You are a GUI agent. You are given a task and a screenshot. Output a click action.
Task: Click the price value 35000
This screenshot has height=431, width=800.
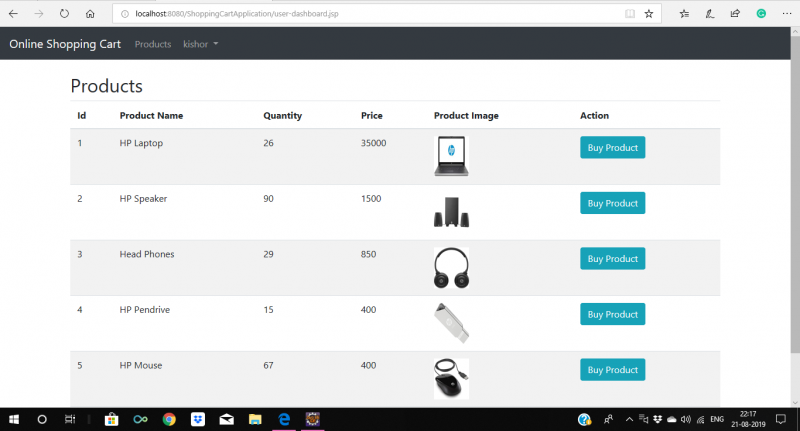373,143
